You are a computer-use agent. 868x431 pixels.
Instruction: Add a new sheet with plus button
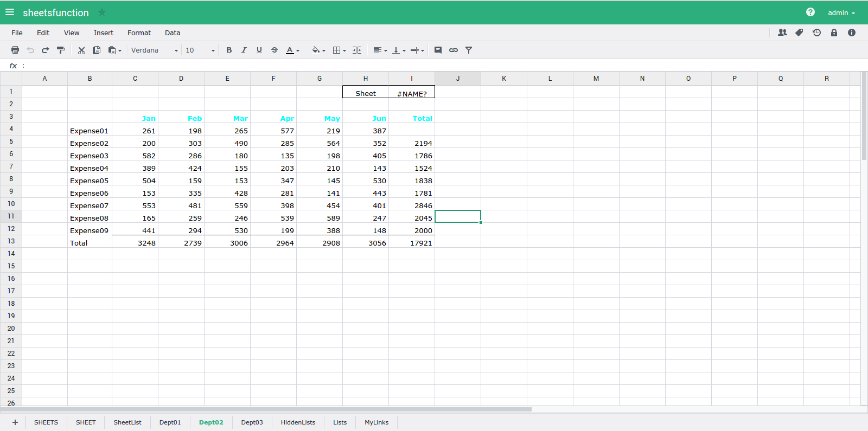click(x=15, y=422)
